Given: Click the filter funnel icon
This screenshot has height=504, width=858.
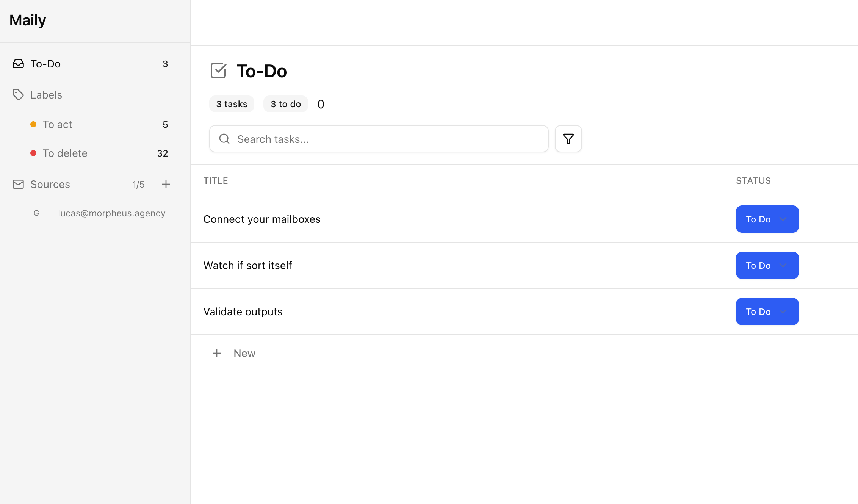Looking at the screenshot, I should (568, 139).
